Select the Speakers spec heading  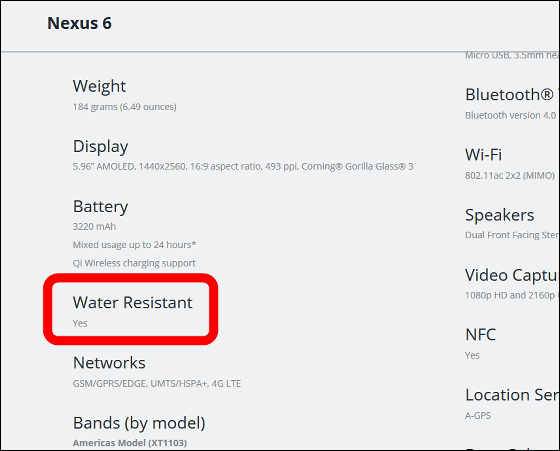tap(500, 215)
